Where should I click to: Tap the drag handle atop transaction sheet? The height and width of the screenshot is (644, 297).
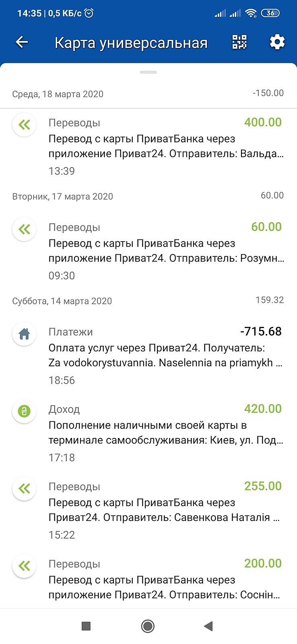pos(148,72)
